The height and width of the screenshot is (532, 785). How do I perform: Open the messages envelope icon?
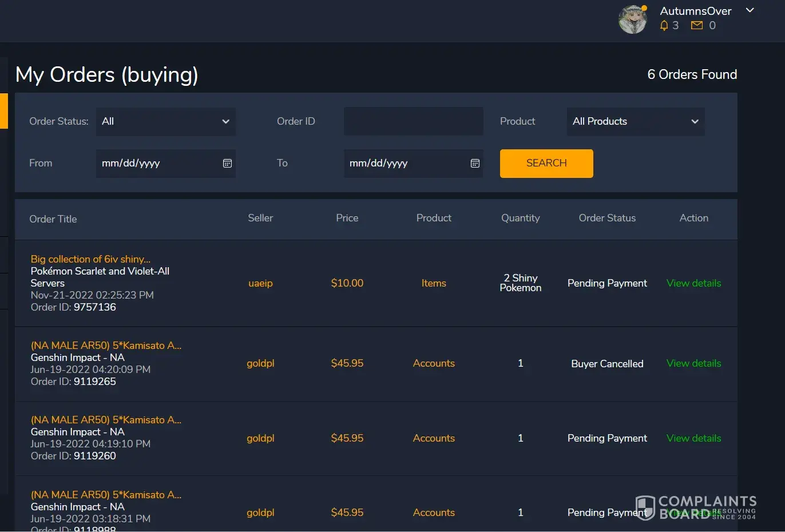(x=696, y=25)
